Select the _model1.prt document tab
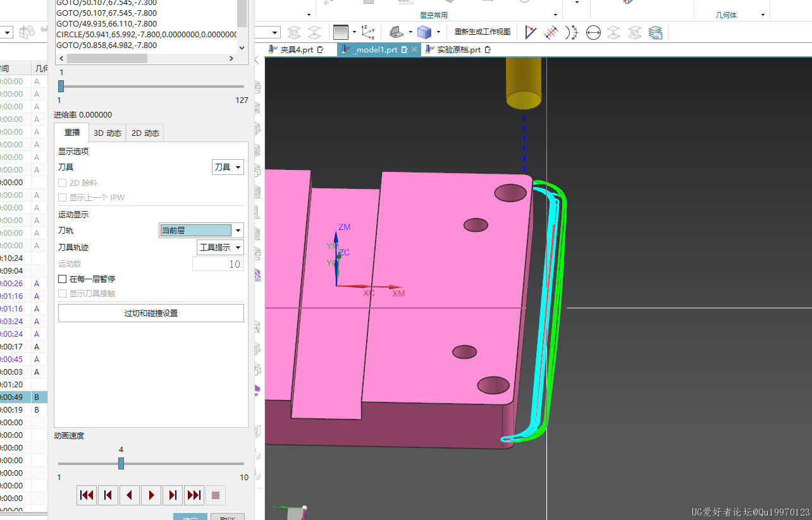Screen dimensions: 812x520 tap(375, 49)
